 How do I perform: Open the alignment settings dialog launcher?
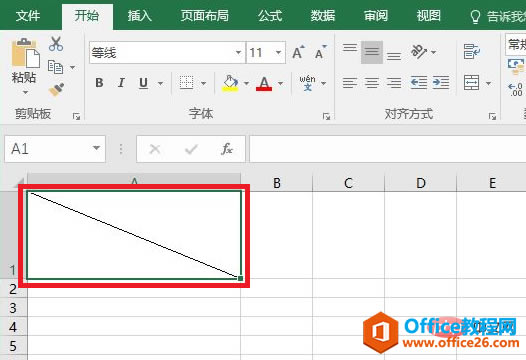click(x=492, y=116)
